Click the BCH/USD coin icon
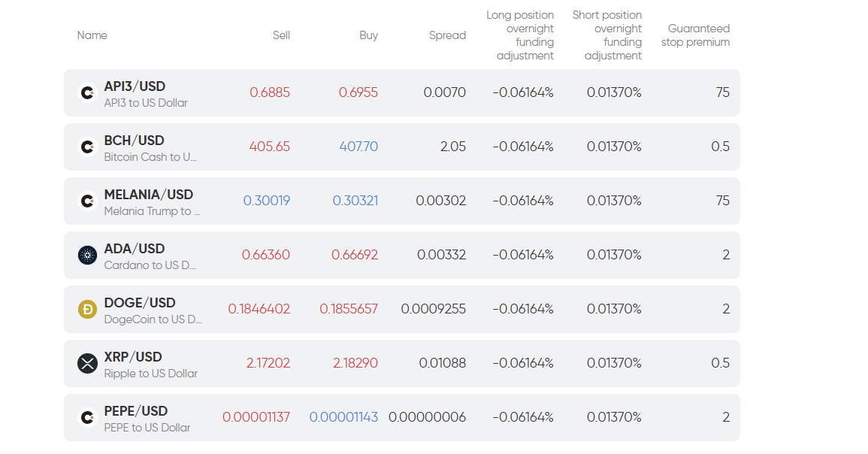 tap(87, 147)
